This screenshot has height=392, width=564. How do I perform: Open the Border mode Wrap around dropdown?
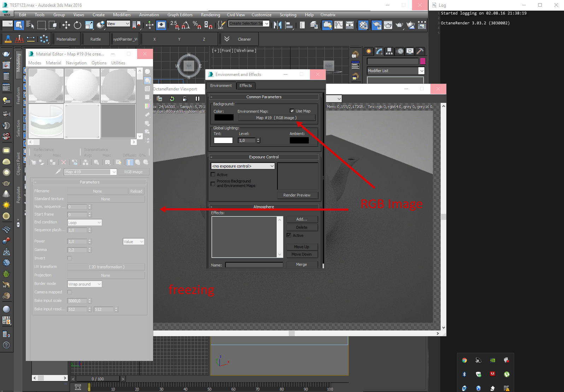85,284
